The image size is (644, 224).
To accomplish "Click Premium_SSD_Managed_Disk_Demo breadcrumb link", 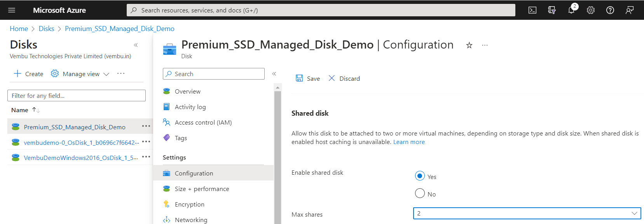I will coord(119,29).
